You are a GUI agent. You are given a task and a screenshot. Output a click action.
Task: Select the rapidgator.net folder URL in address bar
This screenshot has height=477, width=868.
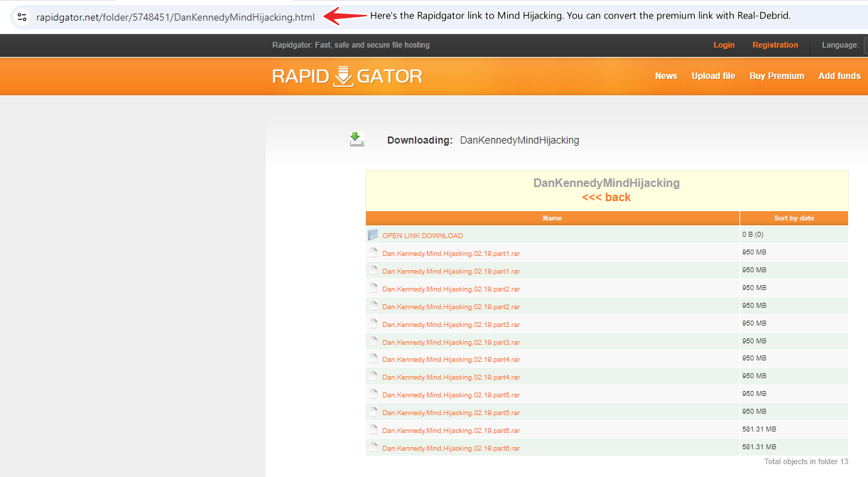click(175, 17)
